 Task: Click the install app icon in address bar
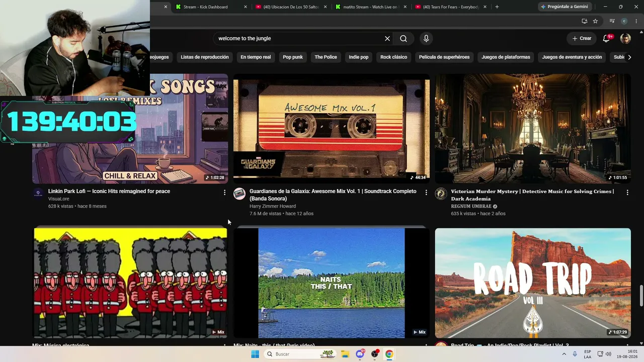click(584, 21)
